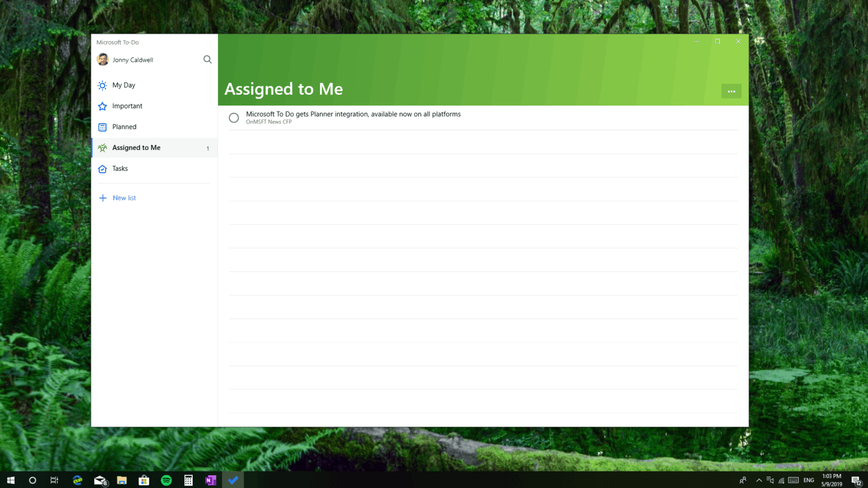The width and height of the screenshot is (868, 488).
Task: Click the To-Do checkmark taskbar icon
Action: click(x=233, y=480)
